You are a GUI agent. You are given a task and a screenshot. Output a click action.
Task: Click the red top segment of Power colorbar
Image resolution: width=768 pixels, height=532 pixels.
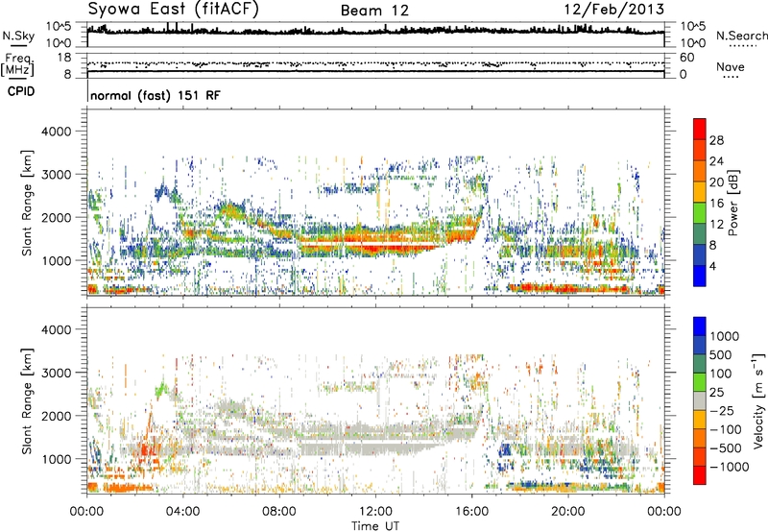(700, 129)
